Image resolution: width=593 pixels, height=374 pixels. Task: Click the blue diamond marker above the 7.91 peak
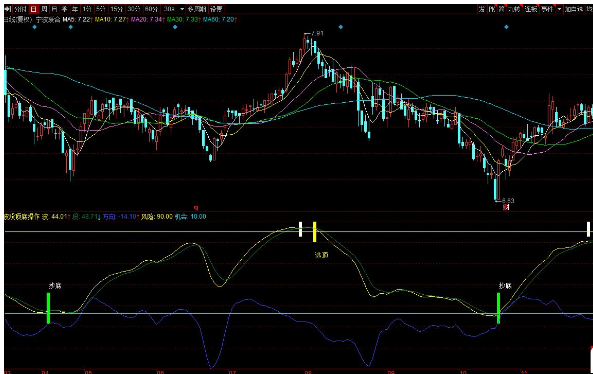[x=341, y=27]
